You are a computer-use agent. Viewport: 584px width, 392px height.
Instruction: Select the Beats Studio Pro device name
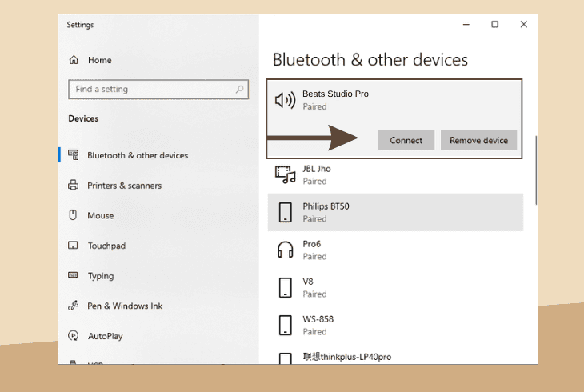point(335,94)
